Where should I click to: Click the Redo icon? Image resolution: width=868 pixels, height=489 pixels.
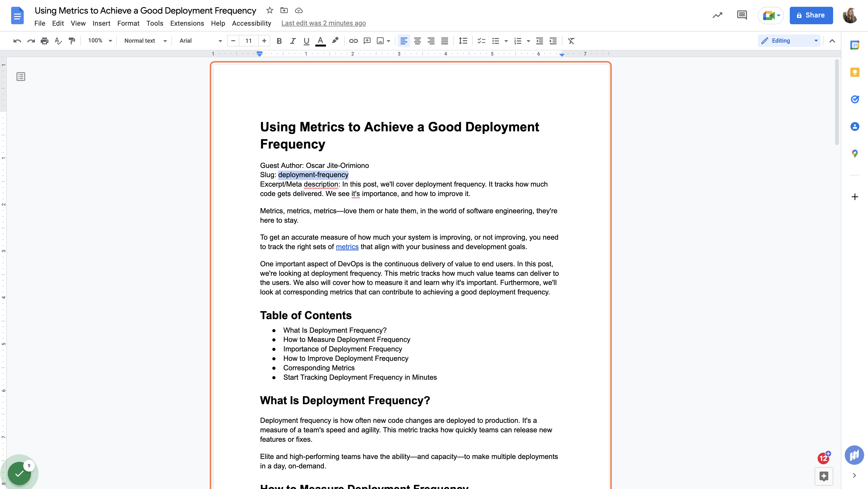31,41
